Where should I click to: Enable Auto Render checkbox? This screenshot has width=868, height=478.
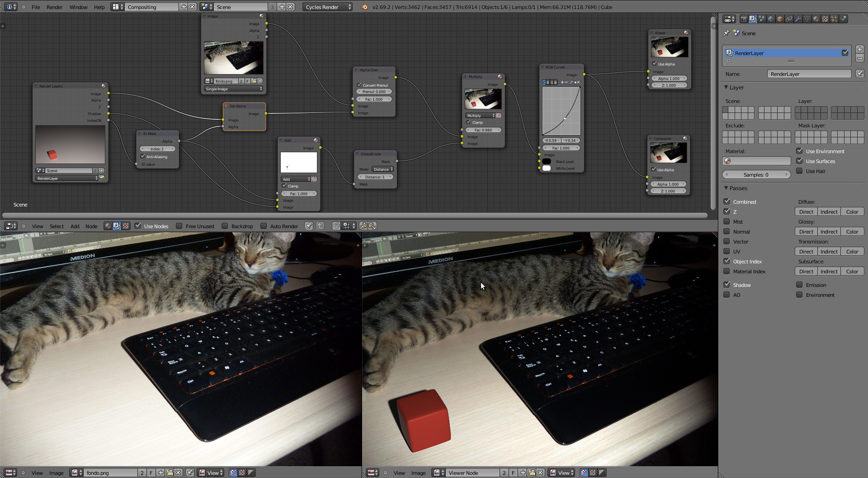pos(264,226)
